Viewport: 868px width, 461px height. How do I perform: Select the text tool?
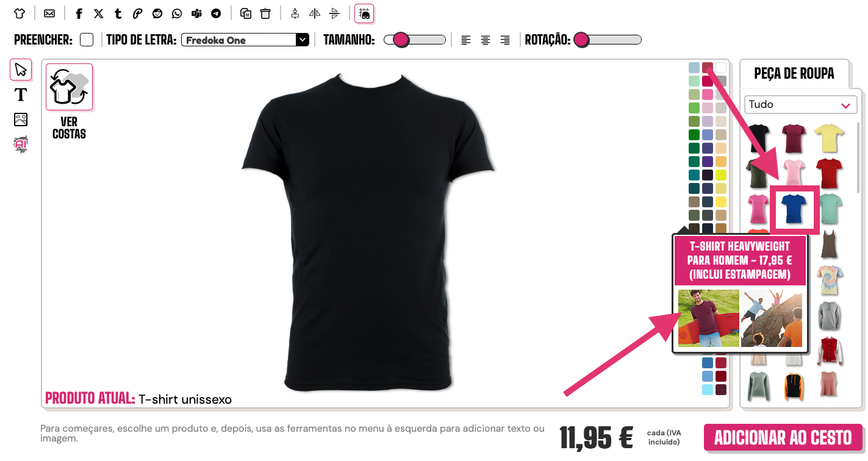pos(21,95)
